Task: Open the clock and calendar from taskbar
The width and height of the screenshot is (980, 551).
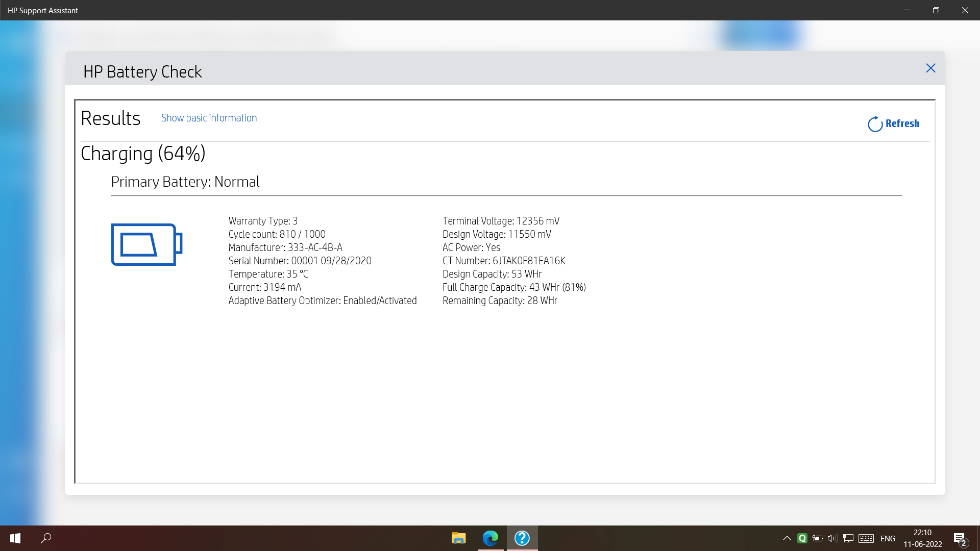Action: 923,538
